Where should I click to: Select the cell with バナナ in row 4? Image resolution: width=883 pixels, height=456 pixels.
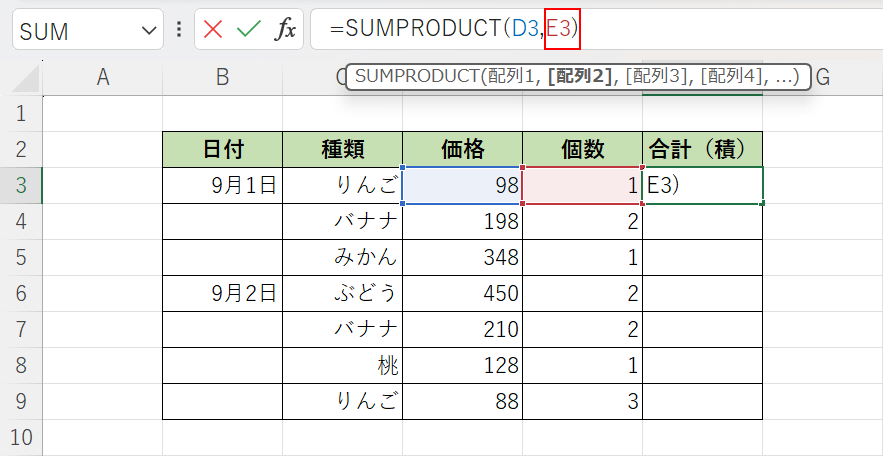pyautogui.click(x=342, y=222)
